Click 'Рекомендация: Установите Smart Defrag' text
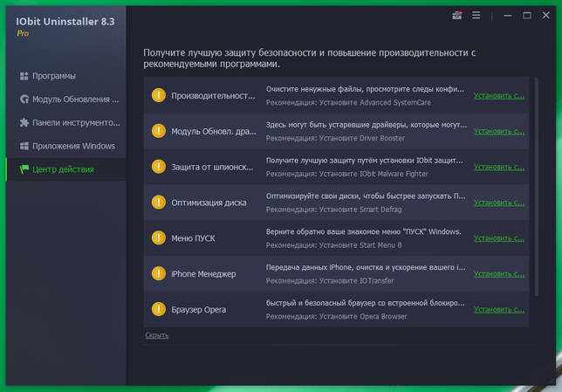The image size is (562, 392). pyautogui.click(x=333, y=210)
